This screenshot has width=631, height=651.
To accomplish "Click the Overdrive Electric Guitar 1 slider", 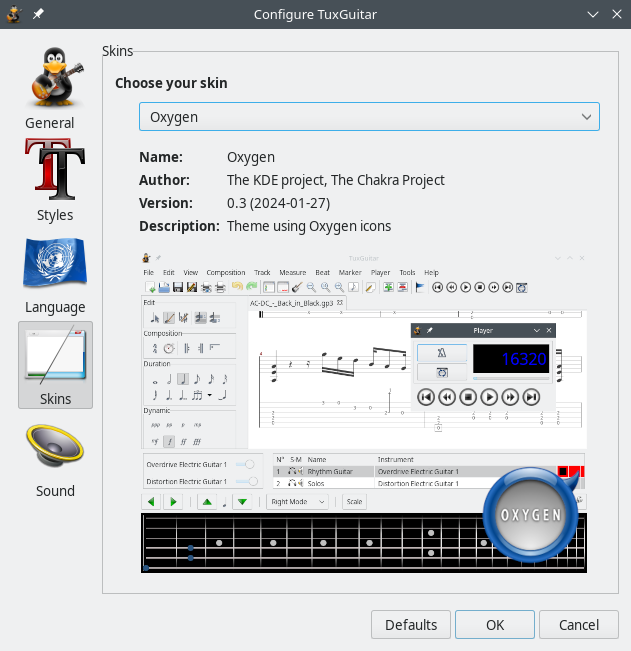I will 243,465.
